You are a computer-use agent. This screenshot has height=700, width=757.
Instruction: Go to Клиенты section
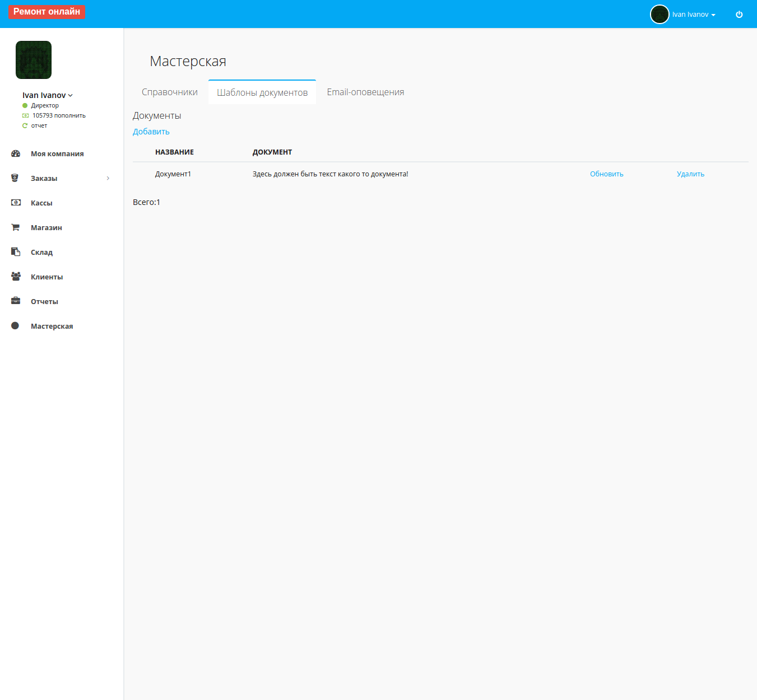tap(47, 277)
